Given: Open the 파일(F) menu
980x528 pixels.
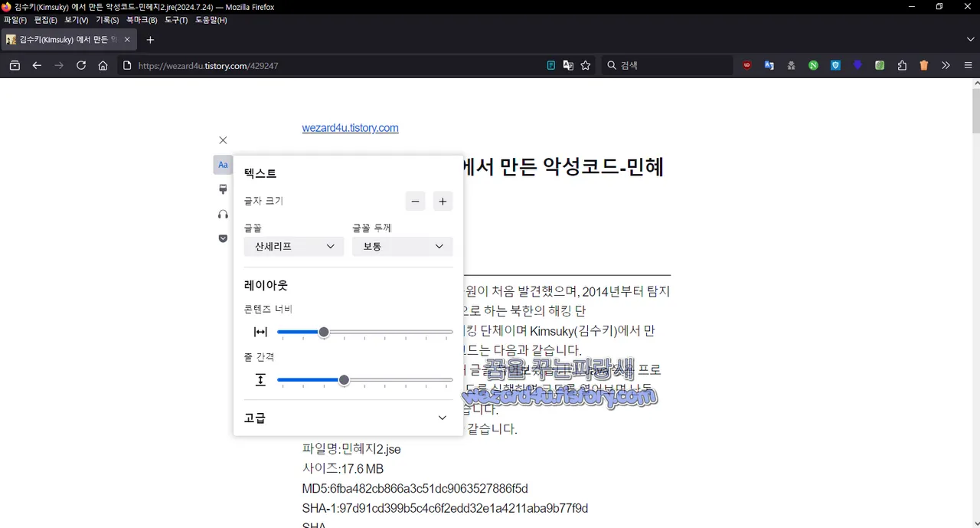Looking at the screenshot, I should (15, 20).
